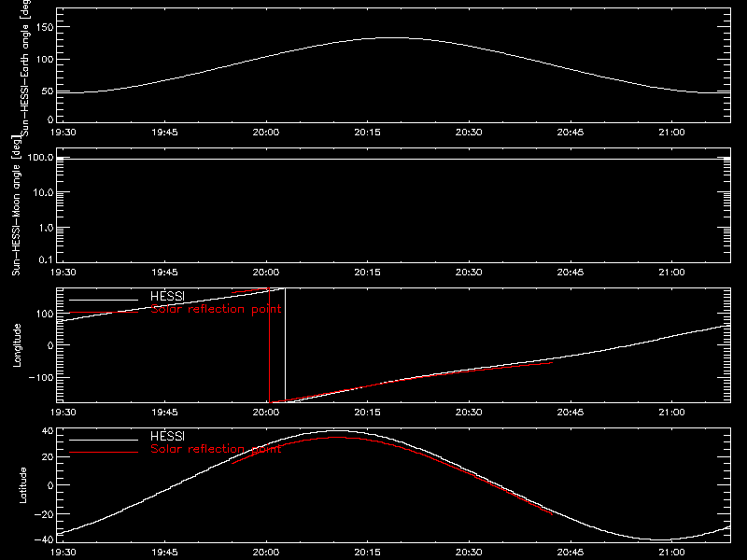Click the 100 tick label on Earth angle plot
This screenshot has width=747, height=560.
pyautogui.click(x=45, y=60)
